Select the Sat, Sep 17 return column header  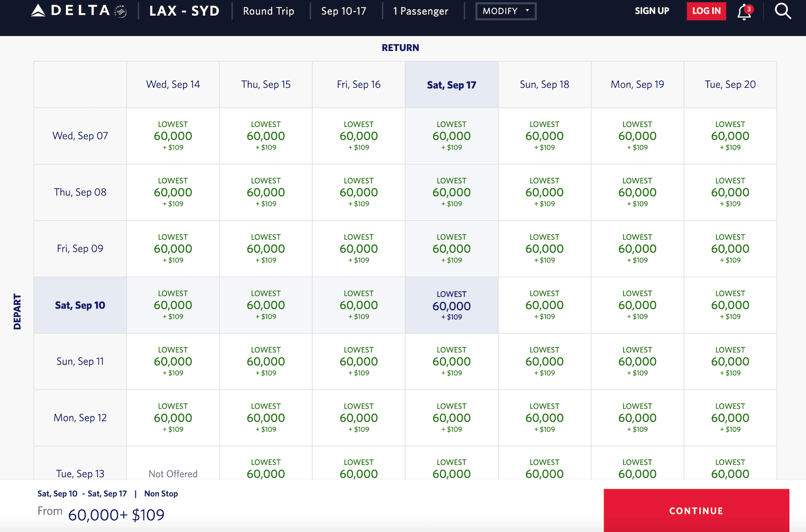(x=451, y=85)
